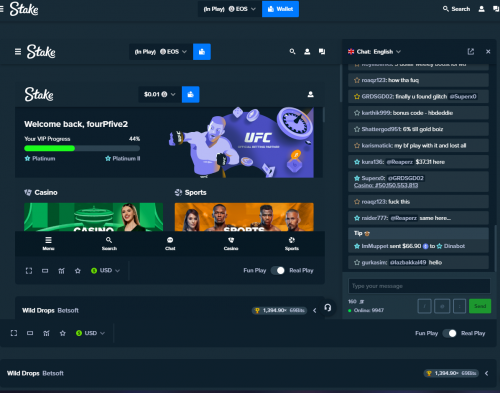Send the chat message with the green Send button

point(480,306)
